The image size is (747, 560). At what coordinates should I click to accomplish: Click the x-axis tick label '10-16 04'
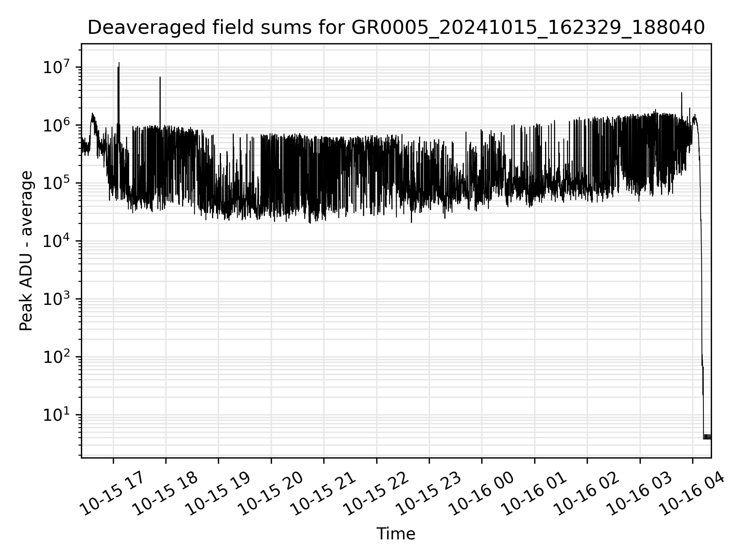pos(691,494)
